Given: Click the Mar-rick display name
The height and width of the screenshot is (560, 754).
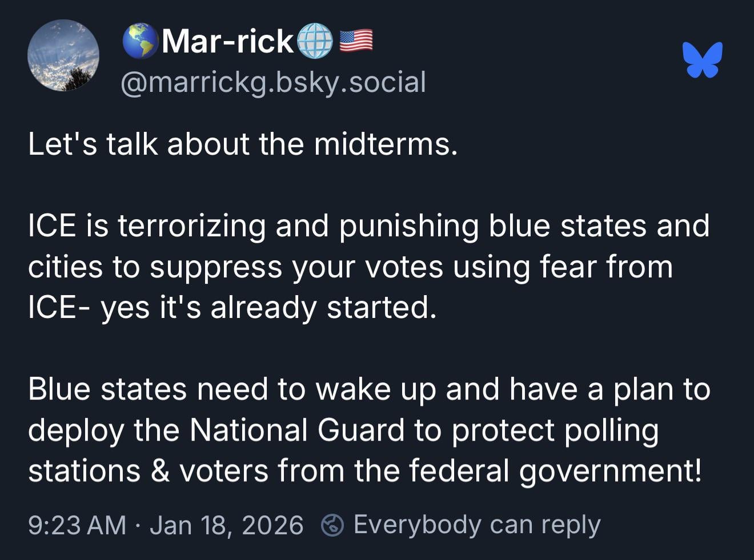Looking at the screenshot, I should click(x=227, y=41).
